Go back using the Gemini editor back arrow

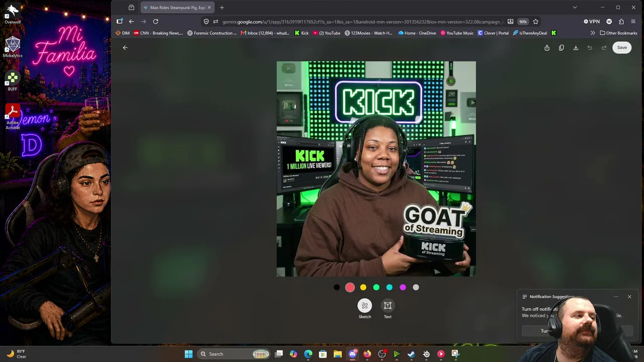125,48
